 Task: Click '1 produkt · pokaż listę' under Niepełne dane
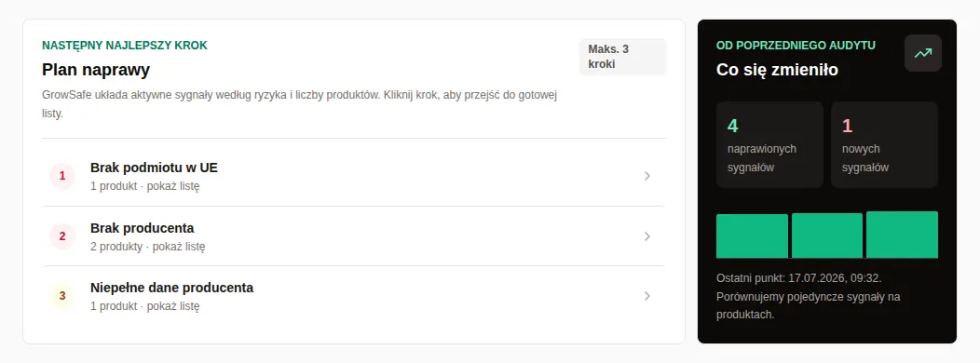coord(145,306)
